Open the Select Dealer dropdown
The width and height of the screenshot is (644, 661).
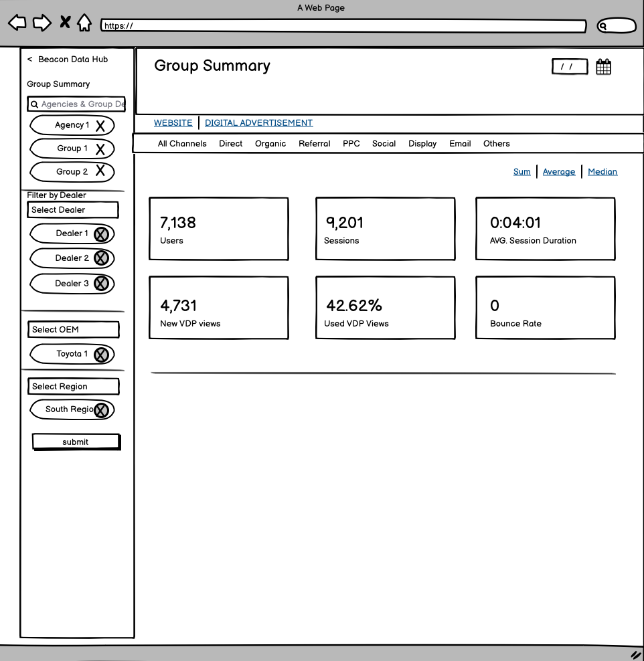pos(73,209)
